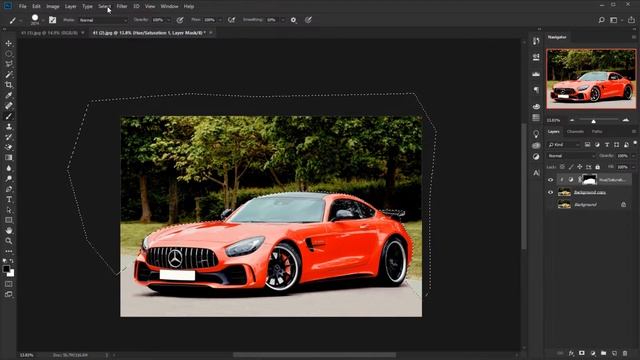Image resolution: width=640 pixels, height=360 pixels.
Task: Open the workspace switcher icon
Action: click(x=614, y=20)
